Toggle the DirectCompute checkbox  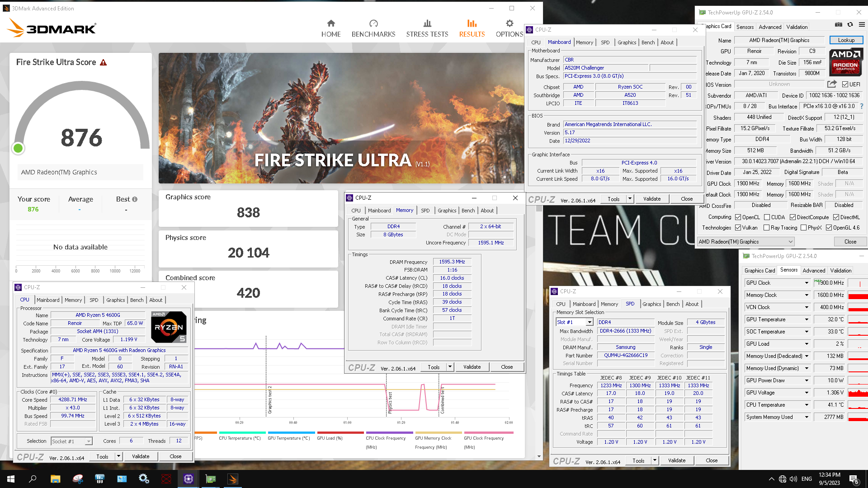point(793,217)
